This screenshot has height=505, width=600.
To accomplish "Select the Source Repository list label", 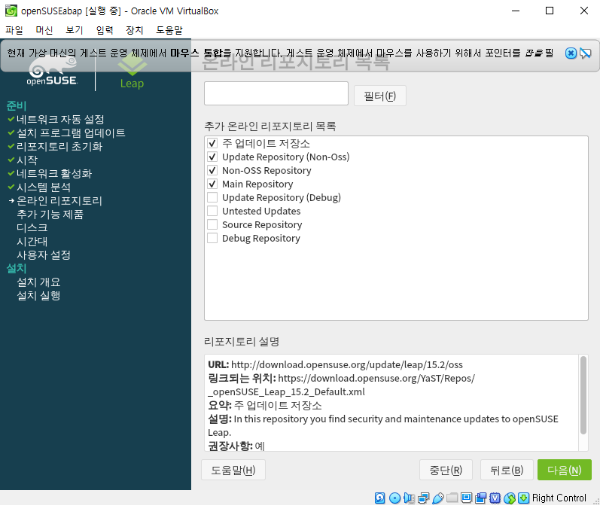I will pos(262,225).
